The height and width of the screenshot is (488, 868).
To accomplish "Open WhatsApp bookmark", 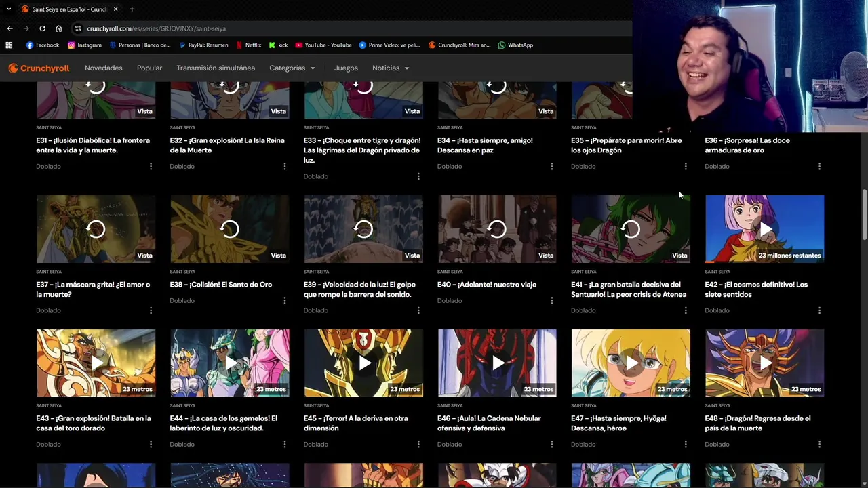I will click(515, 45).
